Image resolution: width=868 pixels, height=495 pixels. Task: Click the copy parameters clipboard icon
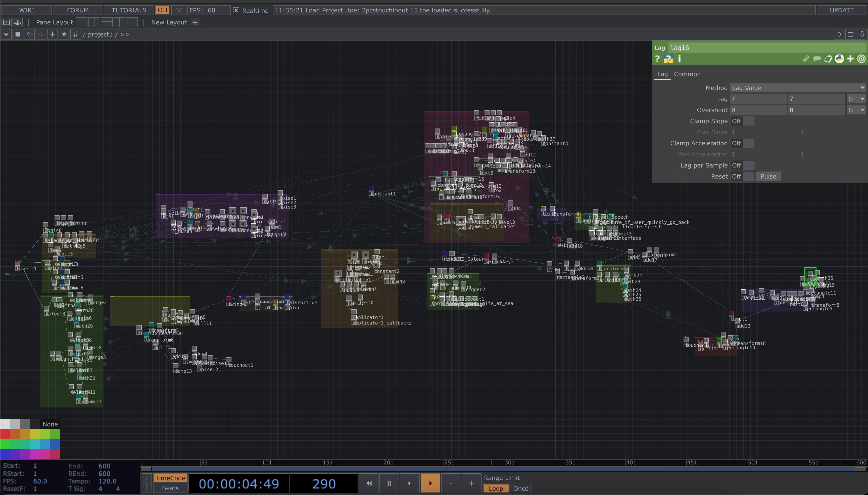pyautogui.click(x=828, y=59)
